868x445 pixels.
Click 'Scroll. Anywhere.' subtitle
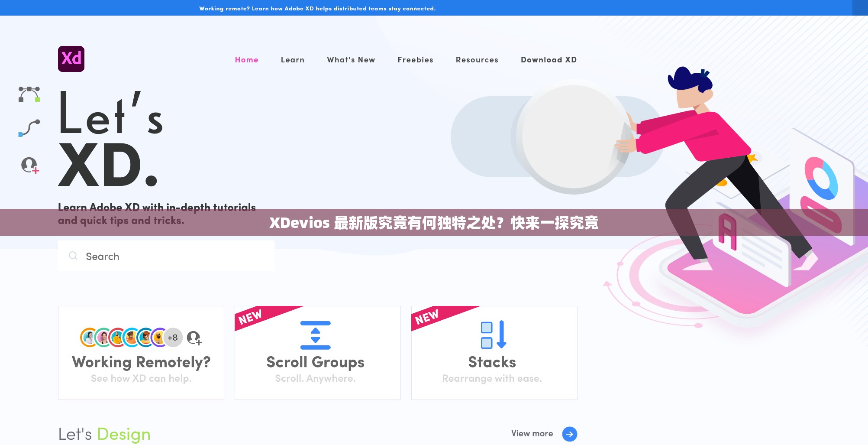coord(316,378)
